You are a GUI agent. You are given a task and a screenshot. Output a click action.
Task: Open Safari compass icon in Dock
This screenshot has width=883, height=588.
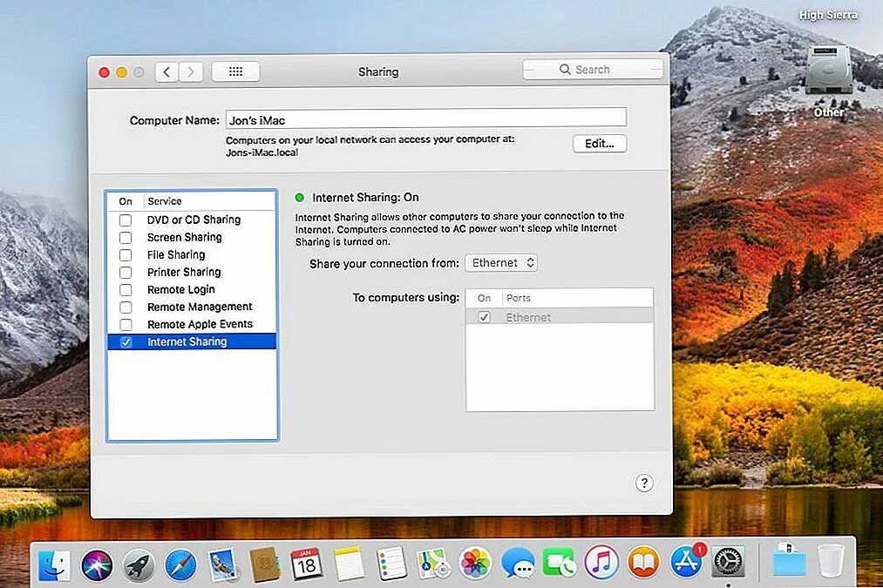[x=180, y=564]
